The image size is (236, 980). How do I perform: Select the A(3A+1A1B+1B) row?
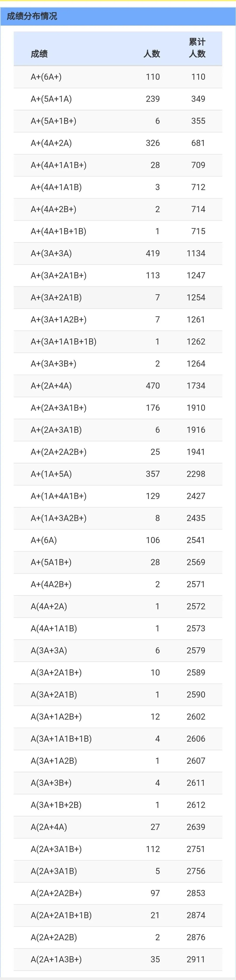(x=118, y=739)
